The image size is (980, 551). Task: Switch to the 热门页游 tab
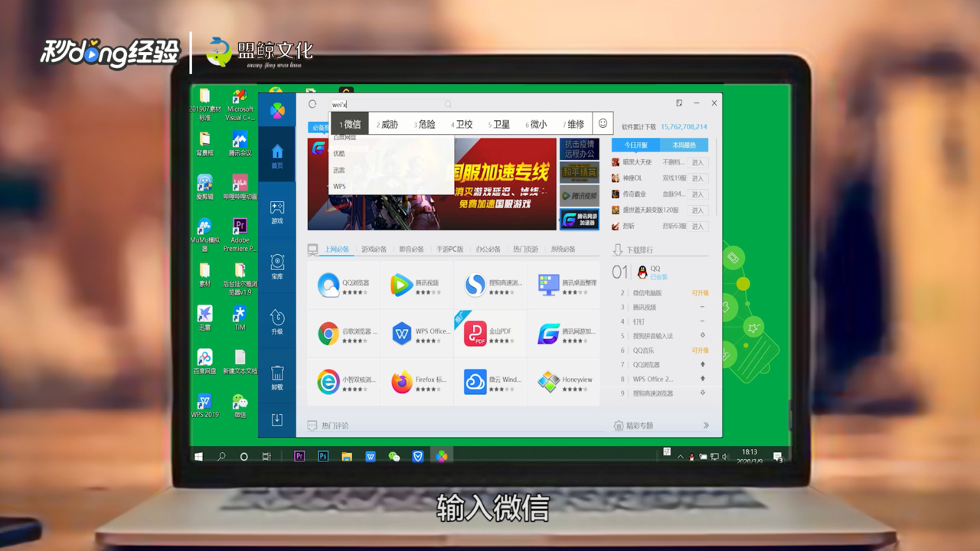tap(525, 249)
